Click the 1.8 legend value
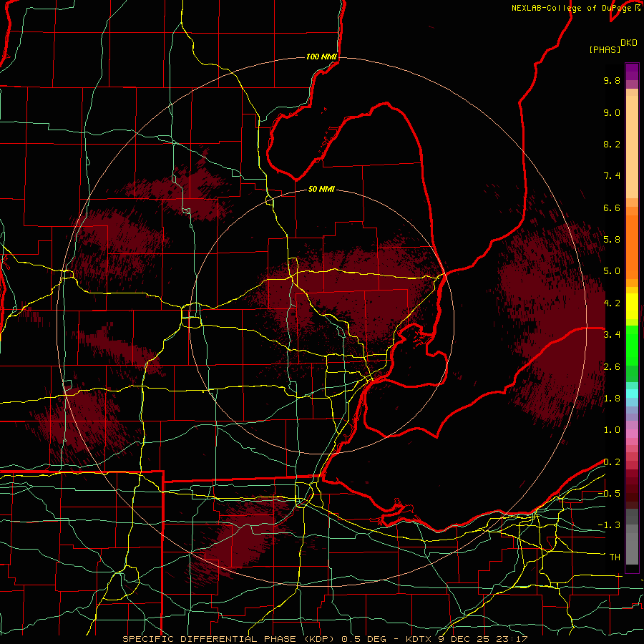 point(612,399)
